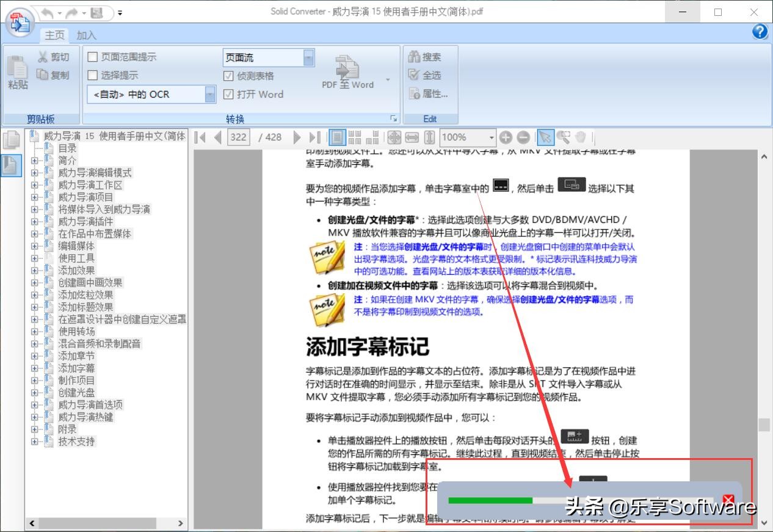The image size is (773, 532).
Task: Open the PDF 至 Word split-button arrow
Action: [387, 80]
